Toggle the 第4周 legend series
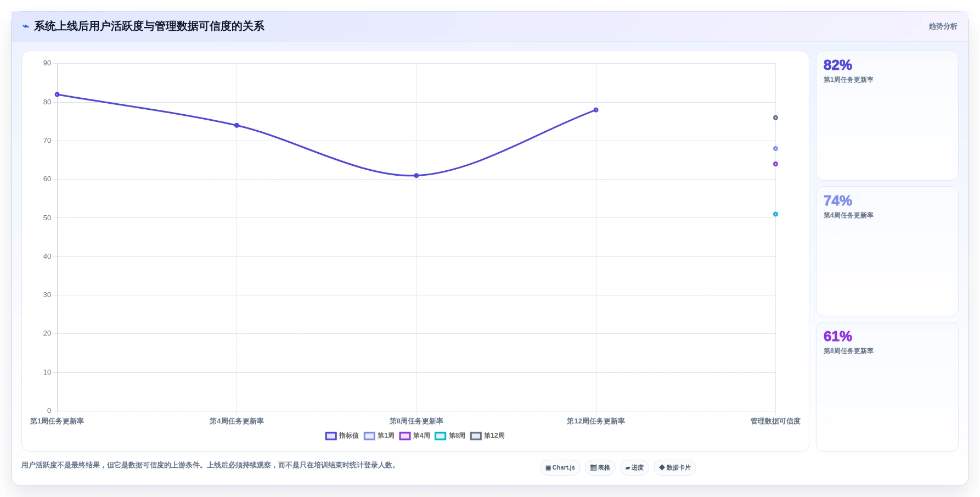This screenshot has width=980, height=497. pyautogui.click(x=415, y=436)
